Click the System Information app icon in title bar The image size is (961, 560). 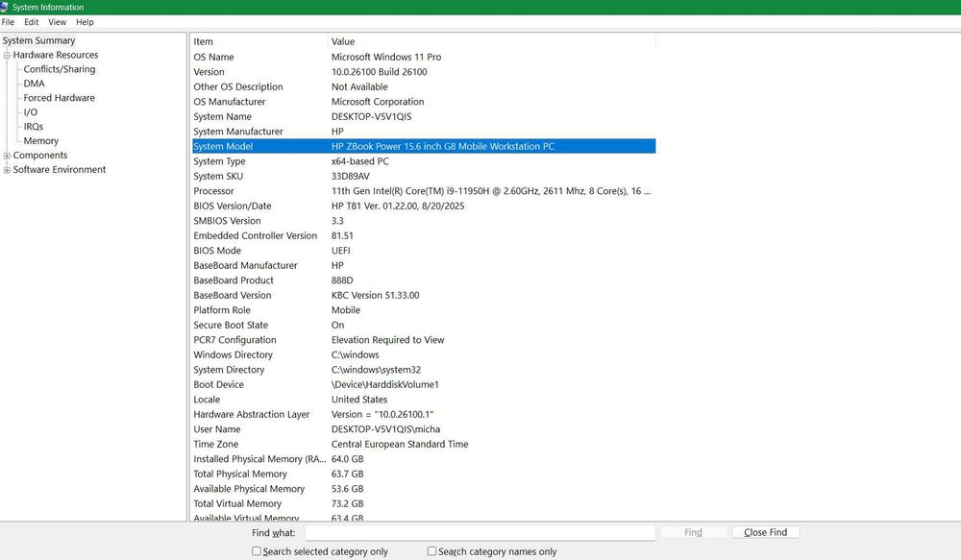[x=4, y=7]
